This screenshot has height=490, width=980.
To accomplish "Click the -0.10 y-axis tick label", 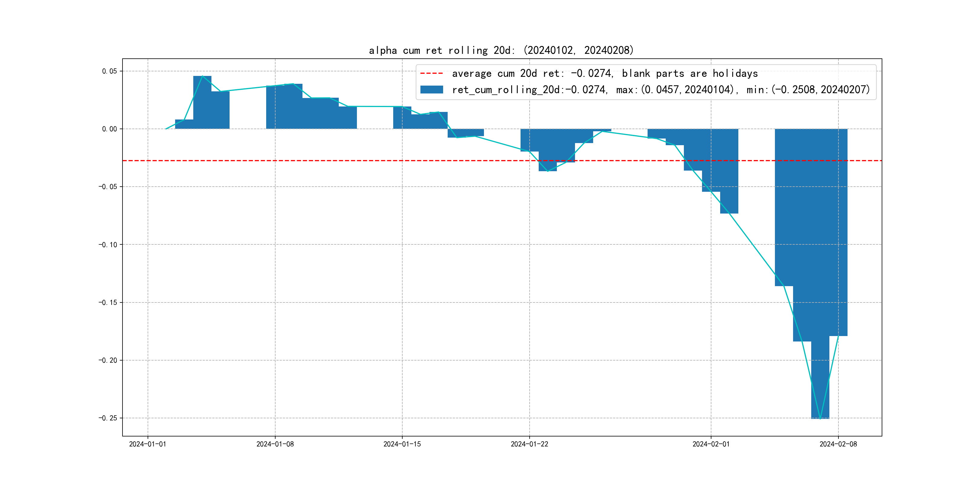I will click(x=108, y=245).
